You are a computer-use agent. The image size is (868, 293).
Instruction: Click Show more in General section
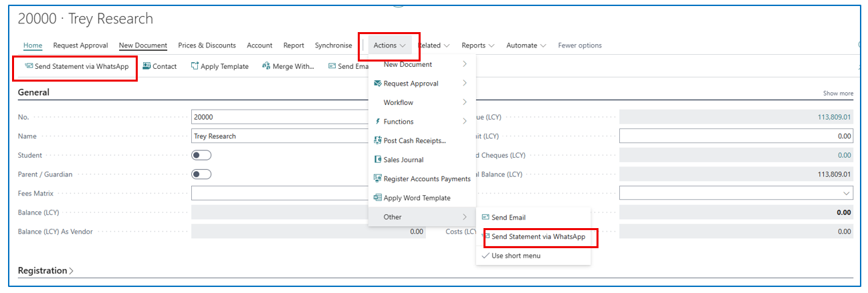coord(837,94)
